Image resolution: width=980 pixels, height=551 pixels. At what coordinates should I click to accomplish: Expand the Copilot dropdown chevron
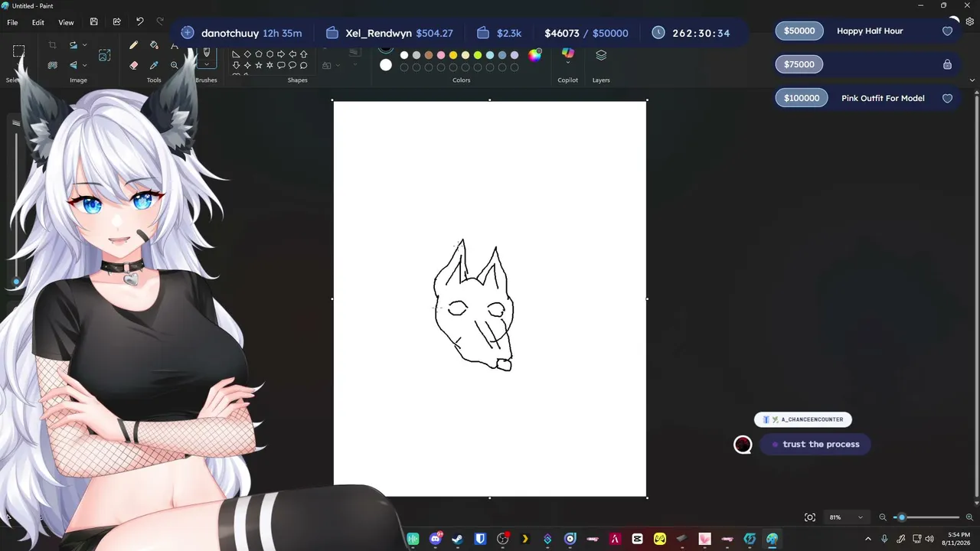pos(567,64)
